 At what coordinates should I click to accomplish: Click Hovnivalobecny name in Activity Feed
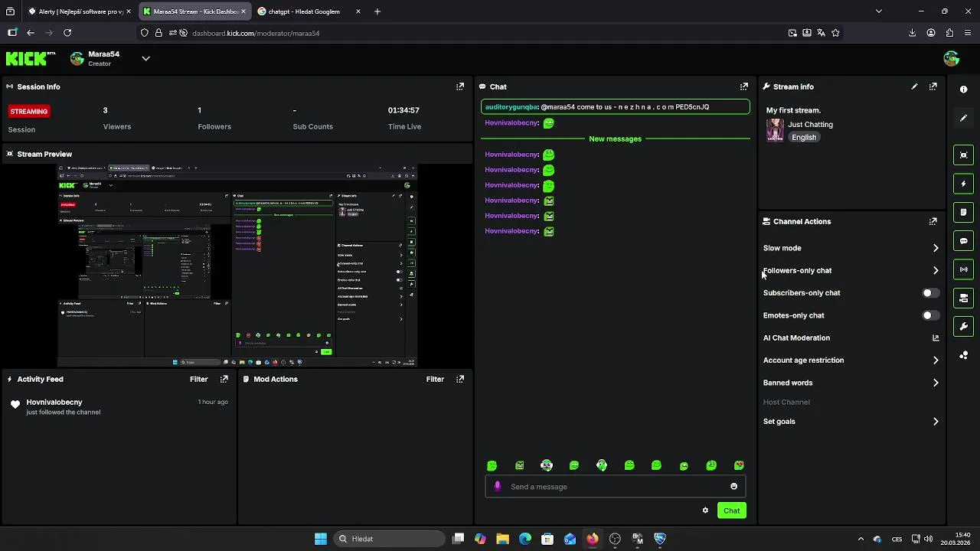[54, 402]
